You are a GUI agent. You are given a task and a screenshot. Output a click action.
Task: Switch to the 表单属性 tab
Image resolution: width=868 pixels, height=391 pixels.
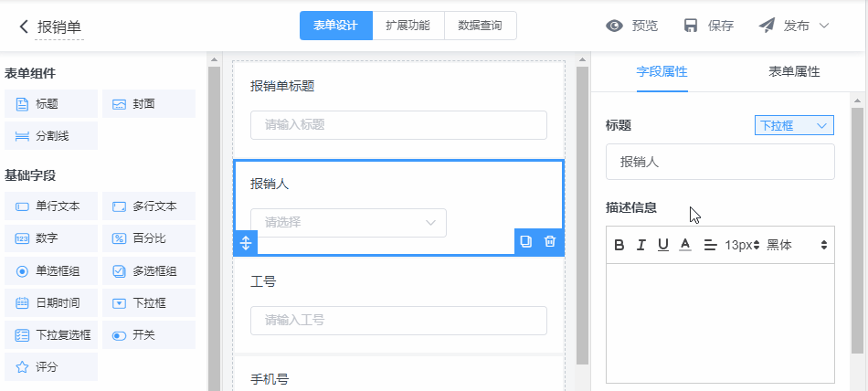tap(794, 71)
